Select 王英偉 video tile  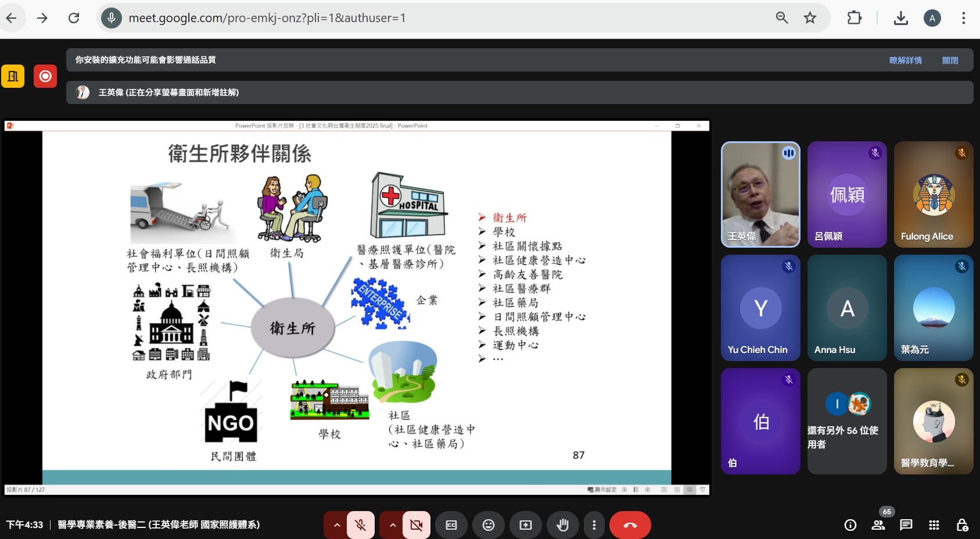760,194
